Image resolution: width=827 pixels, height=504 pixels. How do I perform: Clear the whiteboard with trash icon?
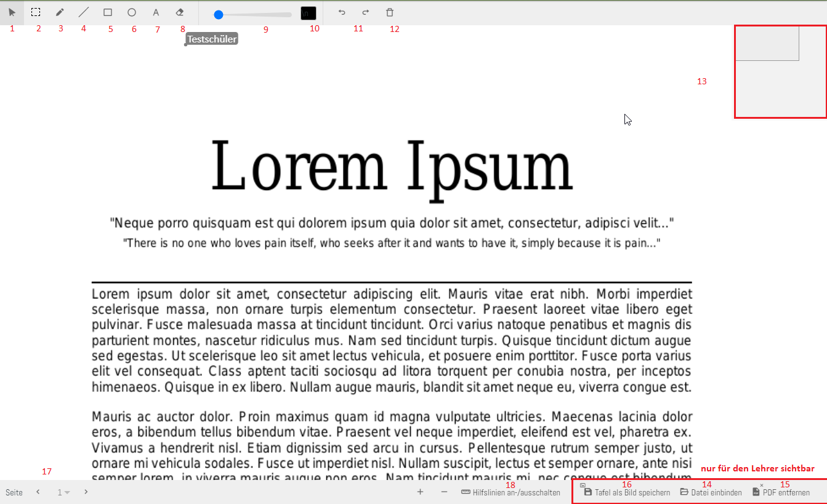tap(390, 12)
